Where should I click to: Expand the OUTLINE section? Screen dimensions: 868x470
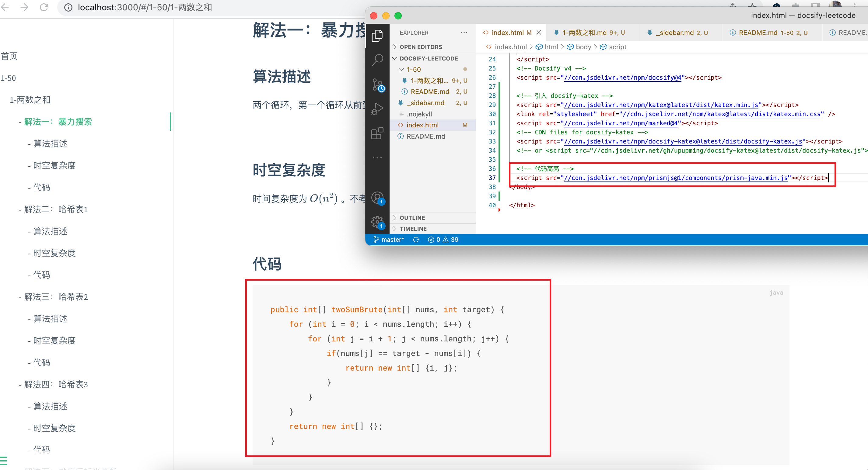412,218
